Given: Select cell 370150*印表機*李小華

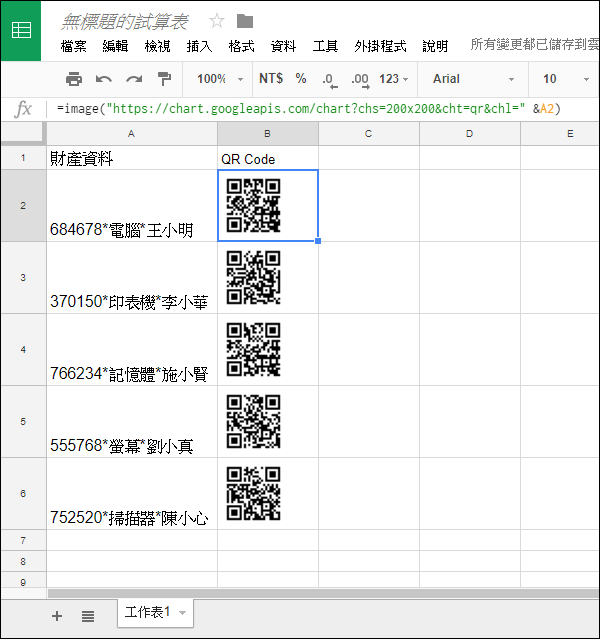Looking at the screenshot, I should click(132, 278).
